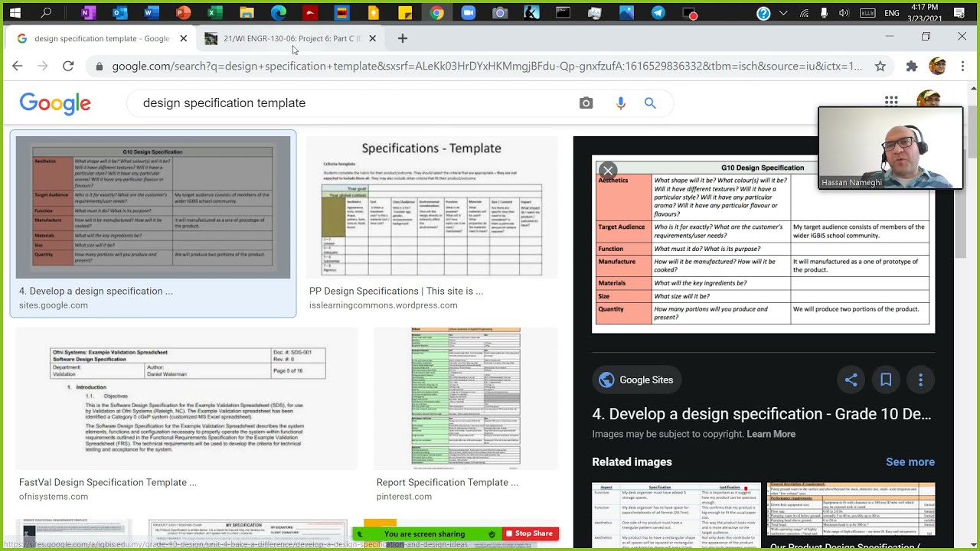This screenshot has width=980, height=551.
Task: Open Zoom from the taskbar
Action: [x=468, y=13]
